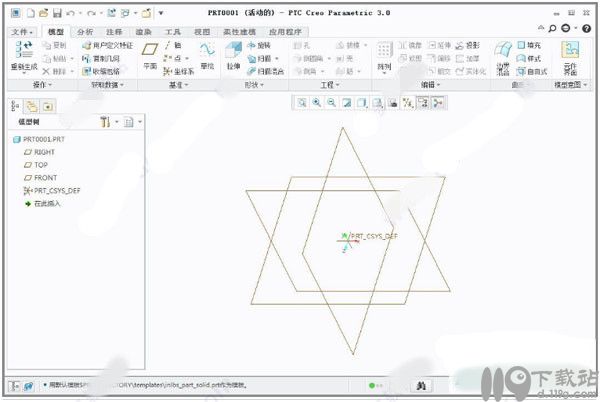This screenshot has width=600, height=402.
Task: Click the Save icon in quick access toolbar
Action: [57, 13]
